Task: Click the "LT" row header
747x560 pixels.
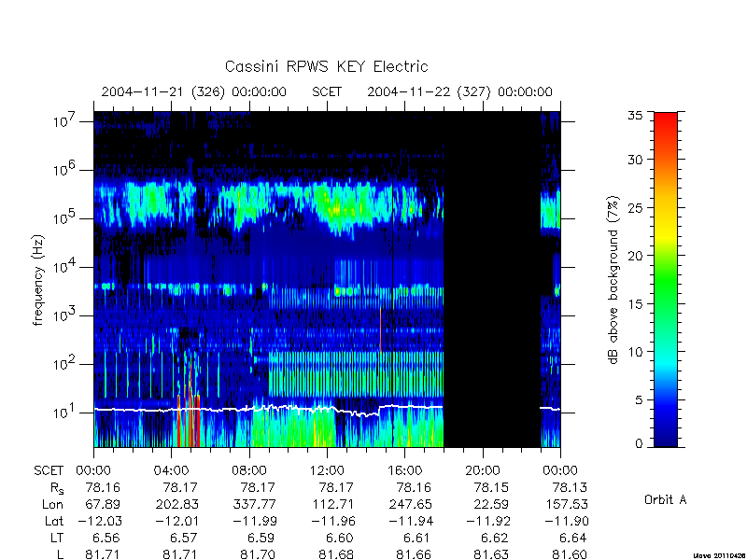Action: (56, 538)
